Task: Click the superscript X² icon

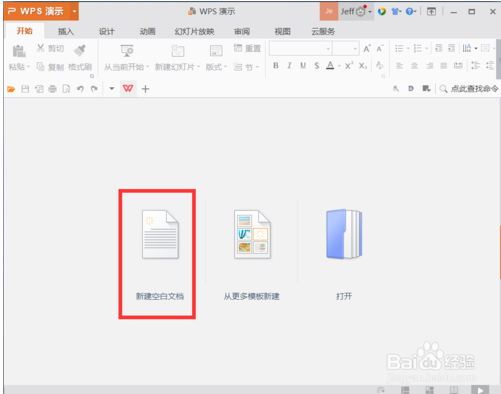Action: coord(349,66)
